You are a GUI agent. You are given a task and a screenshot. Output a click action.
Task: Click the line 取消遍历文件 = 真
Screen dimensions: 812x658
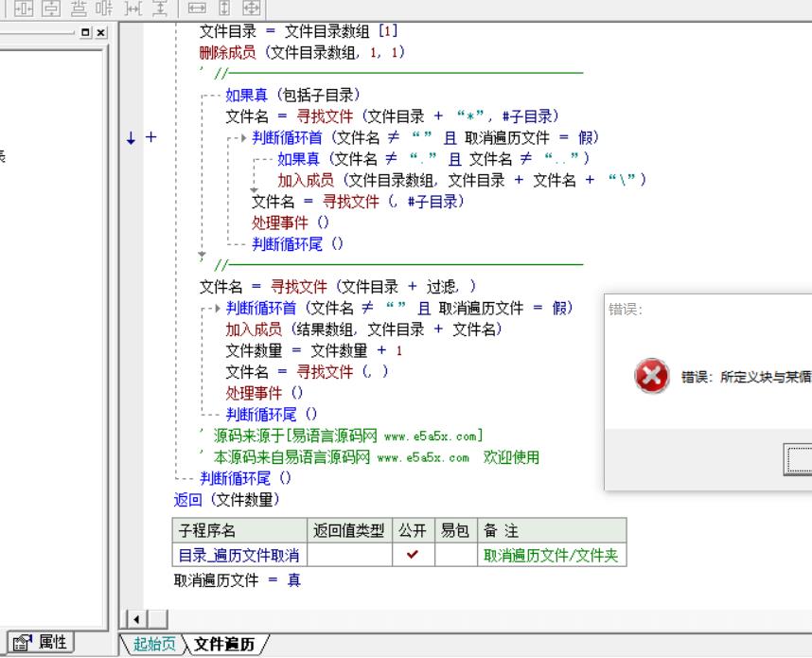pos(238,580)
